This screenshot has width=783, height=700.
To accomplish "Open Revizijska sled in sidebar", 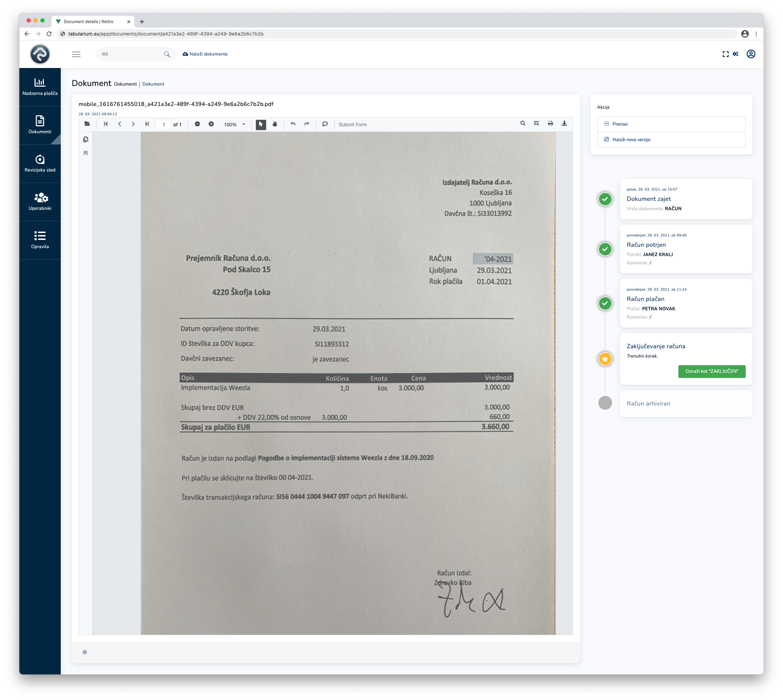I will point(40,164).
